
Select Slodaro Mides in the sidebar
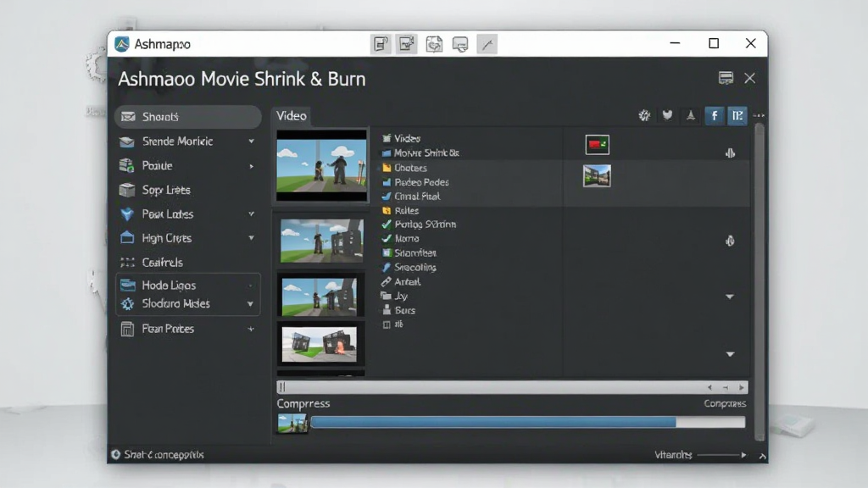click(x=187, y=304)
